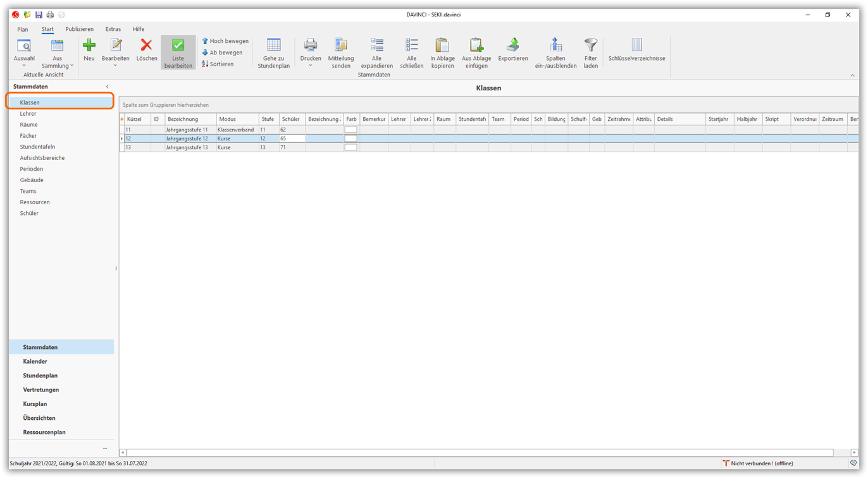Collapse the Stammdaten side panel chevron

107,87
